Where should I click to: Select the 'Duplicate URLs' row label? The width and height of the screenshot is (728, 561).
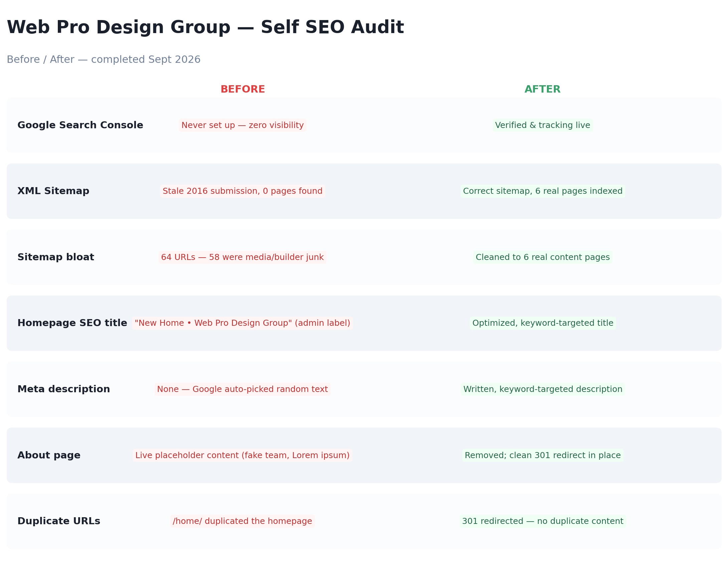click(59, 521)
